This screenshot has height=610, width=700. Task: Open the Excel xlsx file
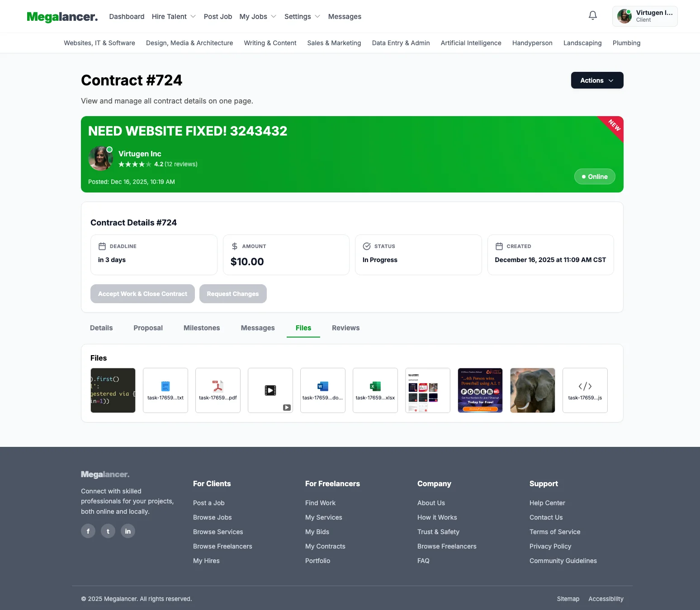pyautogui.click(x=375, y=390)
